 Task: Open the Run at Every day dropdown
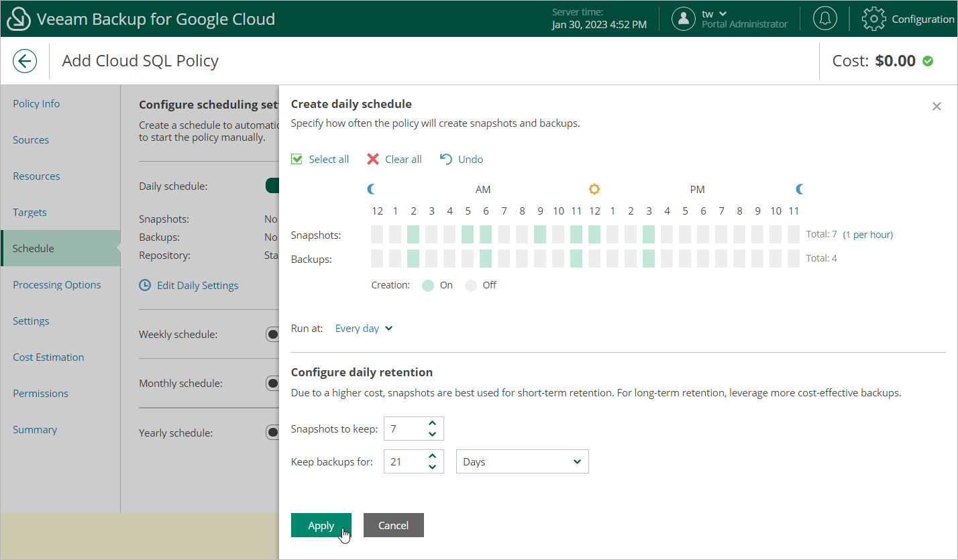(364, 329)
